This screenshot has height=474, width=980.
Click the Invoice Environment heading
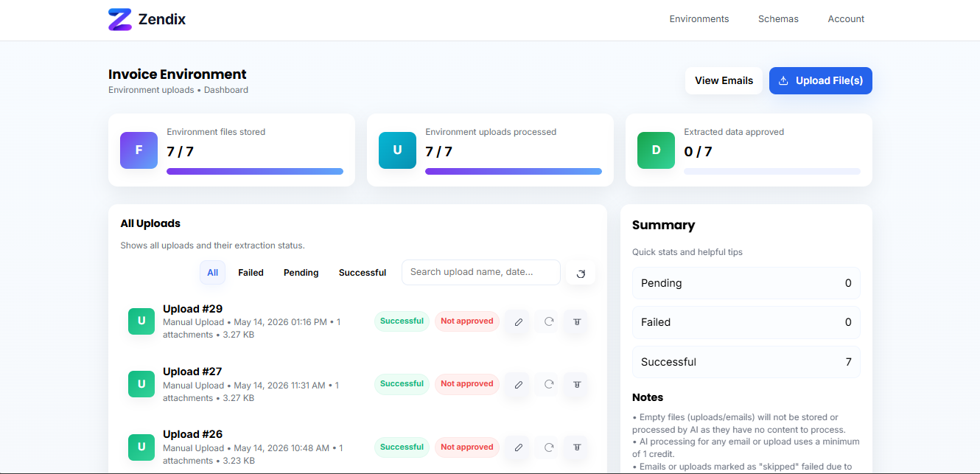pyautogui.click(x=178, y=74)
